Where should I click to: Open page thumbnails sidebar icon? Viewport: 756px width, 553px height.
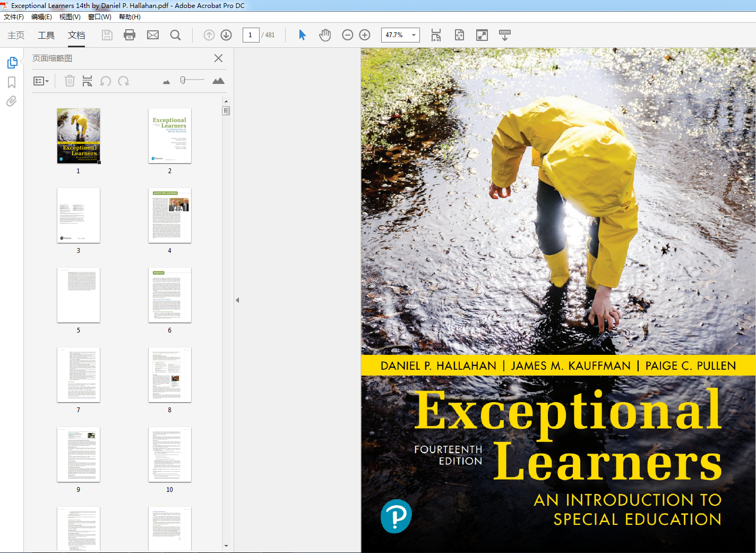tap(12, 63)
